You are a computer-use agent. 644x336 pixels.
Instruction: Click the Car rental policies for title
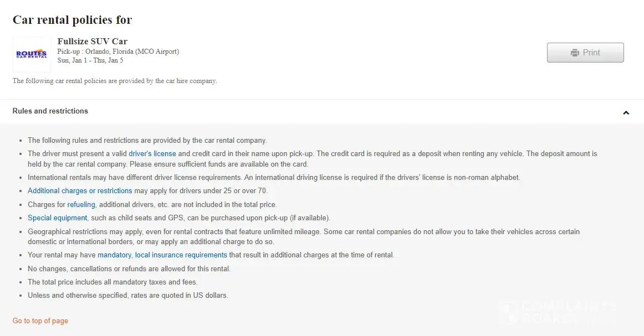pos(72,20)
